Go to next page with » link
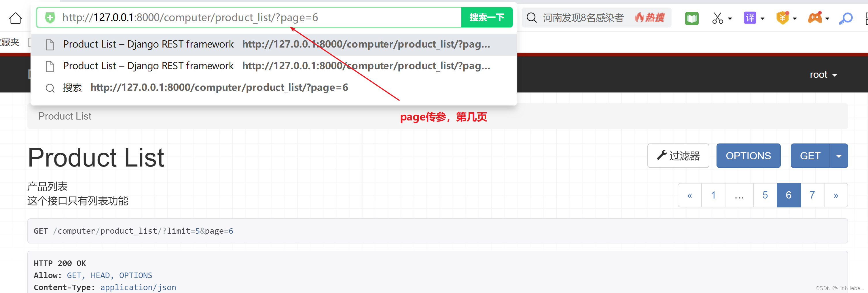Viewport: 868px width, 293px height. click(x=836, y=195)
